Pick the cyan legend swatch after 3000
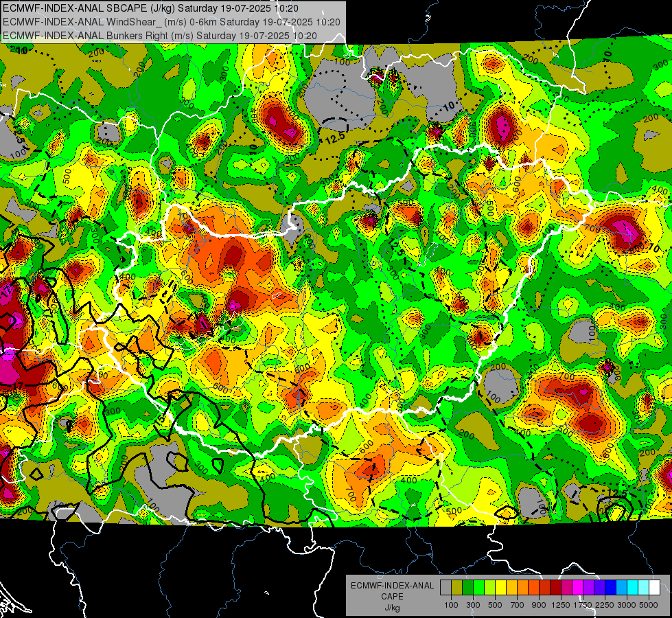672x618 pixels. point(633,588)
